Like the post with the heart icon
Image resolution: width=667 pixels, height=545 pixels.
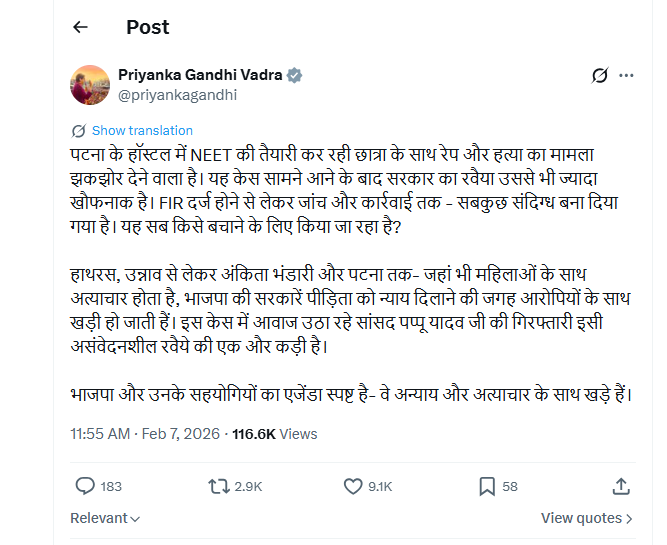352,486
